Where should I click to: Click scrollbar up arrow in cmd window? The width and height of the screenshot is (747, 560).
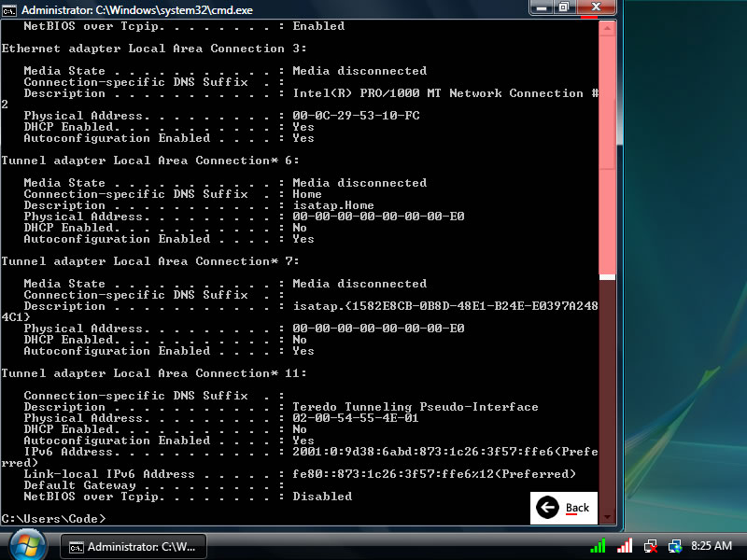click(x=607, y=29)
